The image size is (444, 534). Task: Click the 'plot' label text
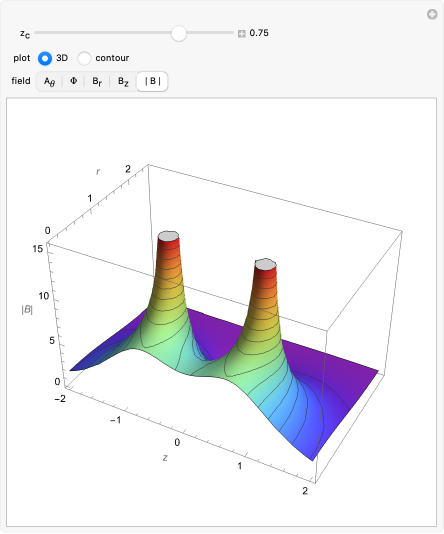[22, 58]
